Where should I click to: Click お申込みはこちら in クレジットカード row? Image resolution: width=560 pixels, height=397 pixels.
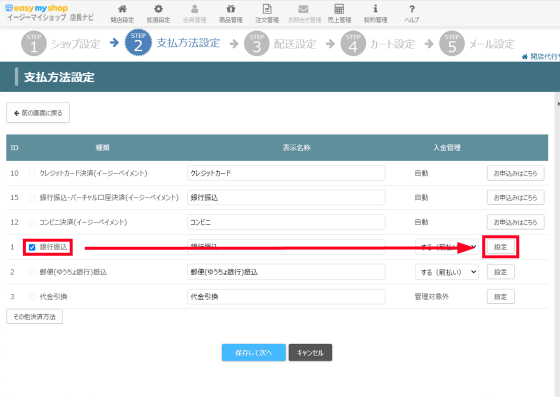(x=515, y=173)
